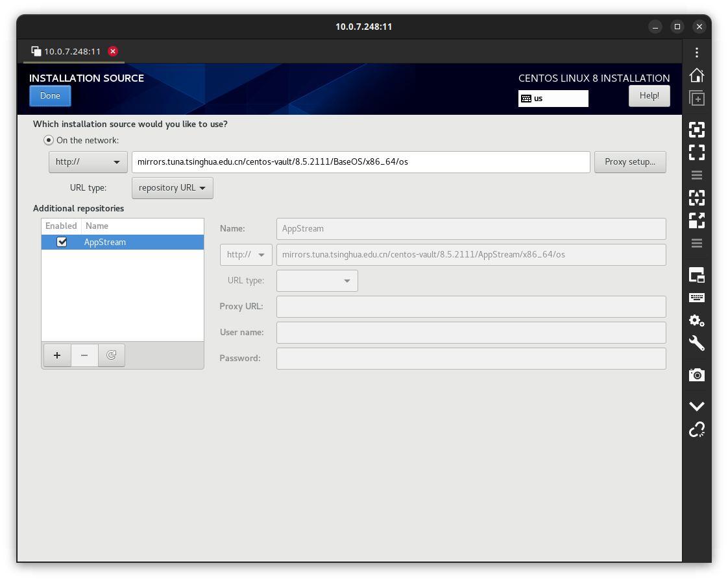Viewport: 728px width, 581px height.
Task: Select the 10.0.7.248:11 connection tab
Action: (x=71, y=51)
